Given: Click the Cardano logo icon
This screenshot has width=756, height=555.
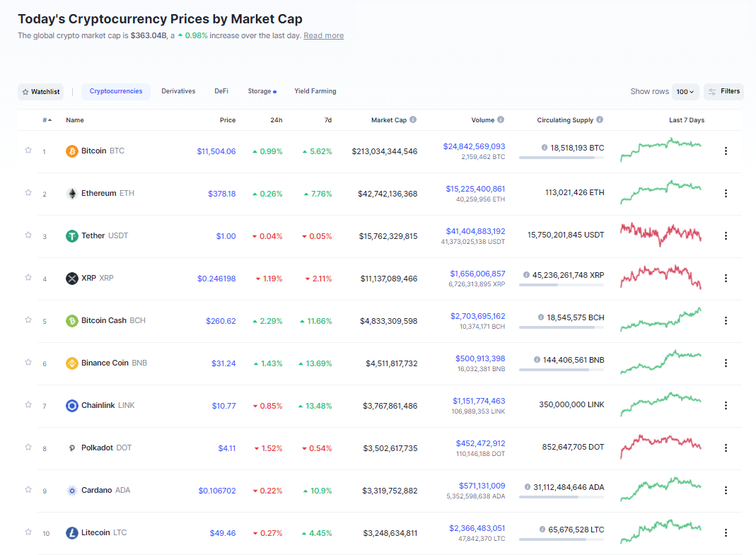Looking at the screenshot, I should [72, 491].
